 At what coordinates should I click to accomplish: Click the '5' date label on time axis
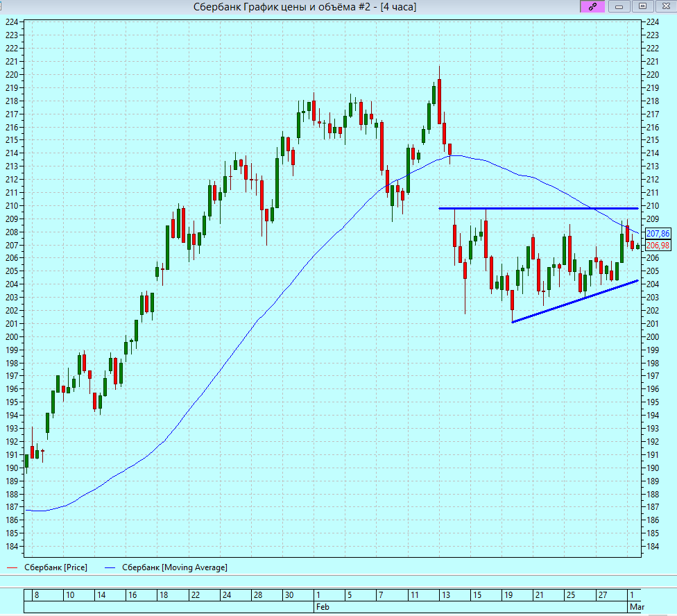(x=350, y=595)
